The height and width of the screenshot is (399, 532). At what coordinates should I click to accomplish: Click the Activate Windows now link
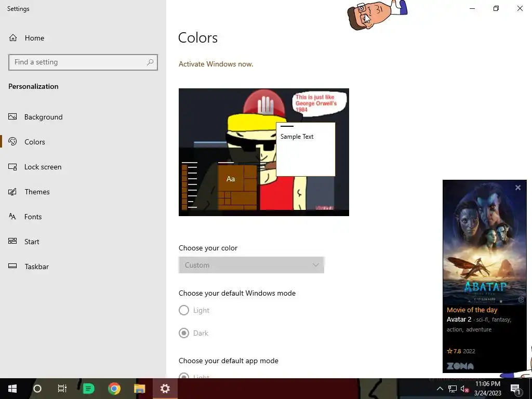(x=216, y=64)
